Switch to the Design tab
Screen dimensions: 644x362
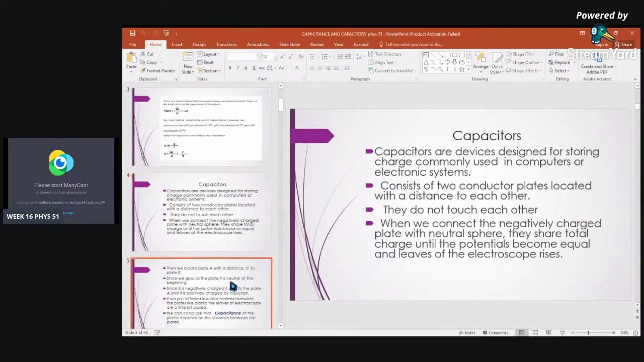click(x=199, y=45)
